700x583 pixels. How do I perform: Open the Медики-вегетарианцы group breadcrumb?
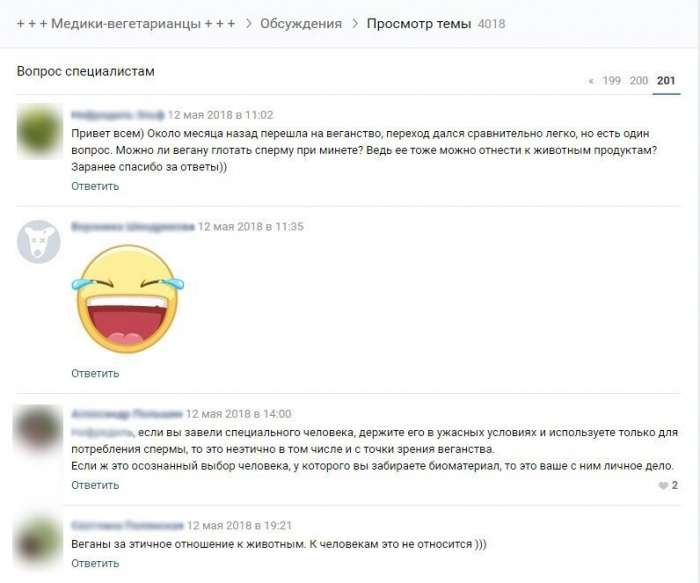(126, 23)
